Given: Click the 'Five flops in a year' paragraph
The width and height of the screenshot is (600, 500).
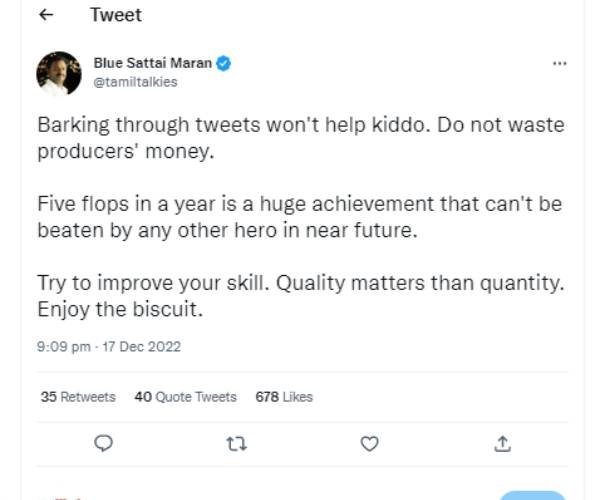Looking at the screenshot, I should point(300,217).
